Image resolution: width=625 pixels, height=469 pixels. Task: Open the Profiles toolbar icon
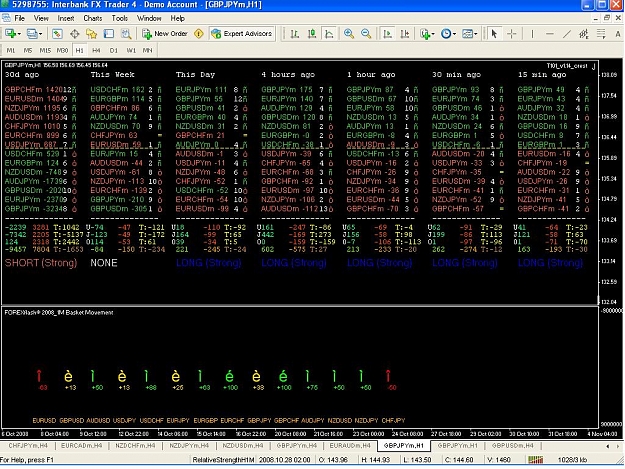(x=31, y=34)
